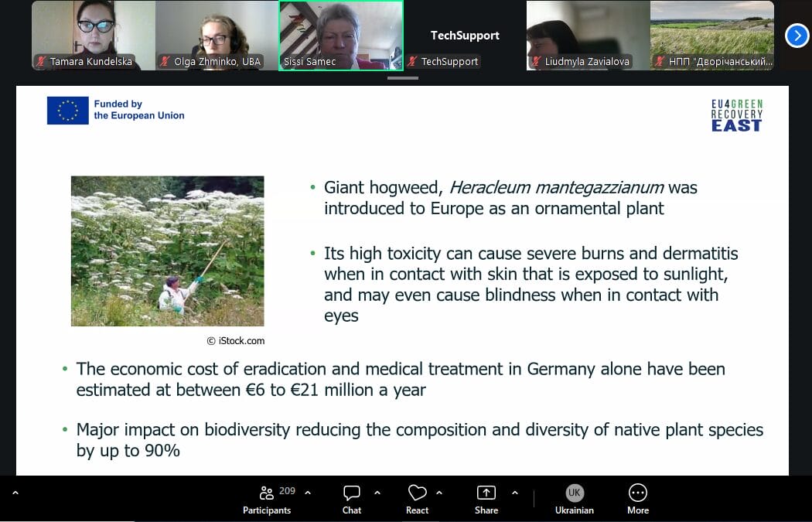Screen dimensions: 812x522
Task: Click muted mic icon on TechSupport label
Action: click(412, 62)
